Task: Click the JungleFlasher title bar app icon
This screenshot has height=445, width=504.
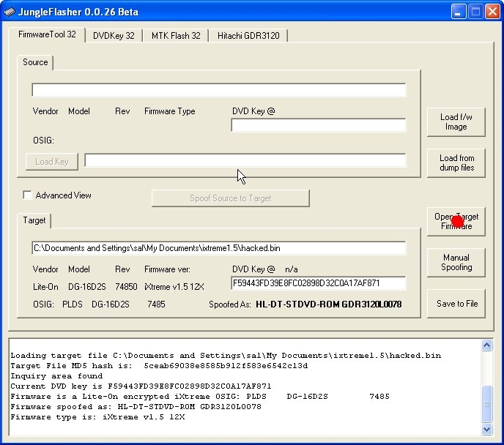Action: (x=10, y=12)
